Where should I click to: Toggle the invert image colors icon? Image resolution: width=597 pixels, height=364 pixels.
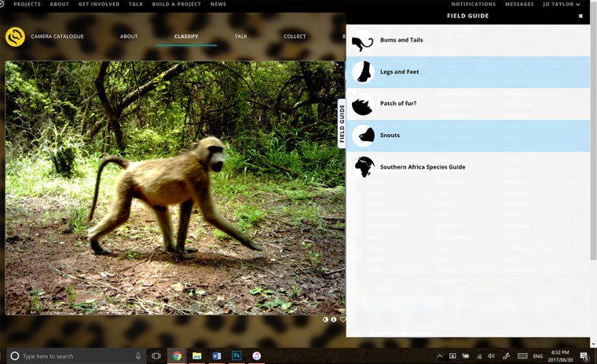[x=326, y=319]
